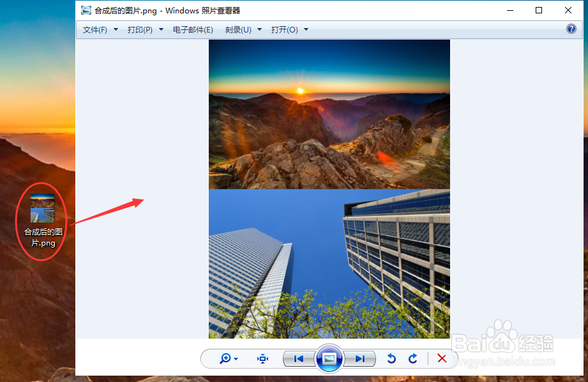Go to the next picture
Image resolution: width=588 pixels, height=382 pixels.
359,359
